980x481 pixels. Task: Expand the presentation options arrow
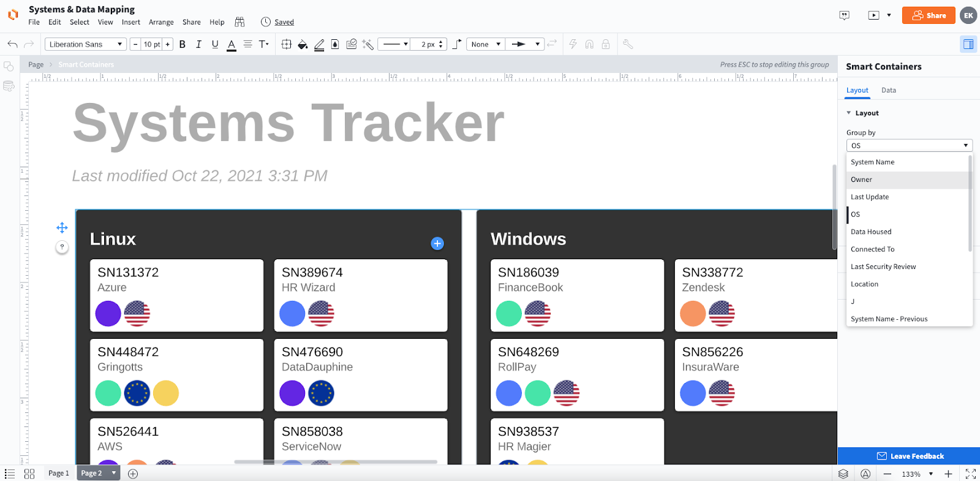(x=889, y=15)
